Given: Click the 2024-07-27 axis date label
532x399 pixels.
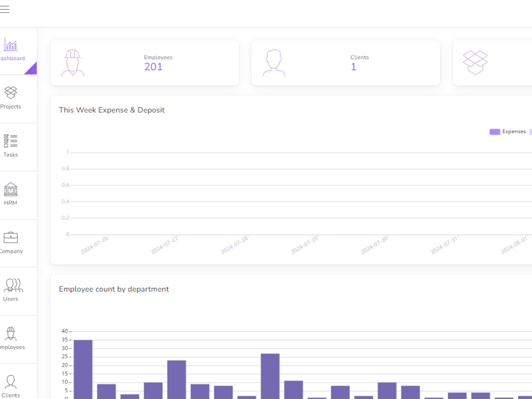Looking at the screenshot, I should point(165,245).
